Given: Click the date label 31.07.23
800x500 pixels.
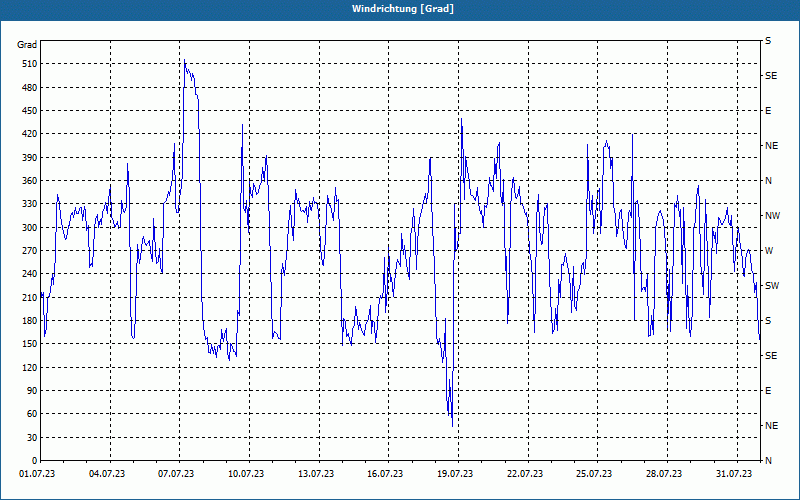Looking at the screenshot, I should point(734,474).
